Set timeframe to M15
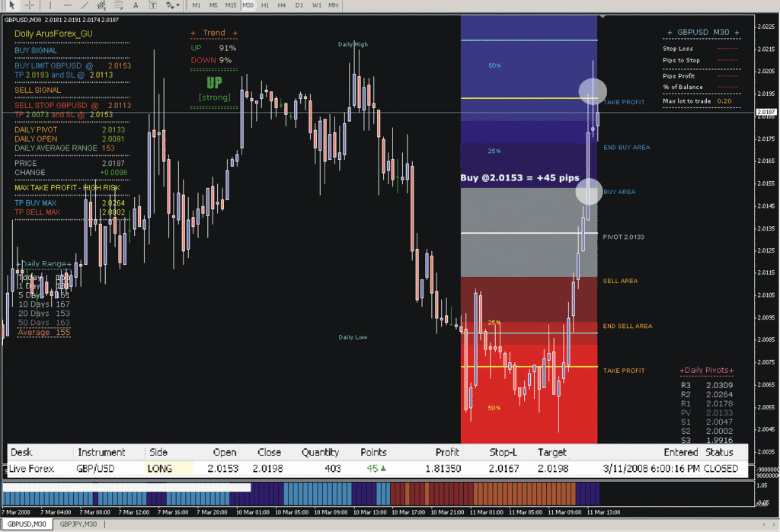Viewport: 780px width, 532px height. (x=230, y=5)
